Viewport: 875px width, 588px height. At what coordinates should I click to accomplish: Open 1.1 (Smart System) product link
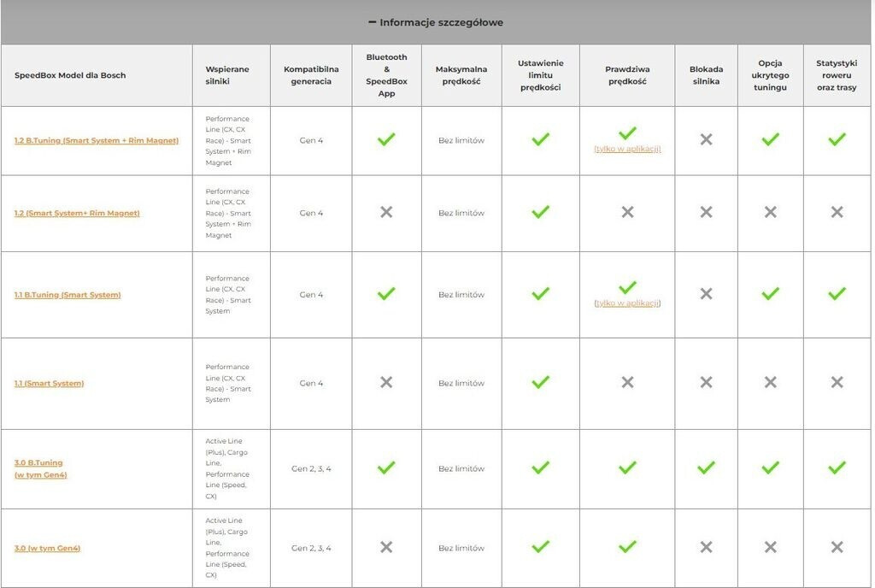click(x=49, y=384)
